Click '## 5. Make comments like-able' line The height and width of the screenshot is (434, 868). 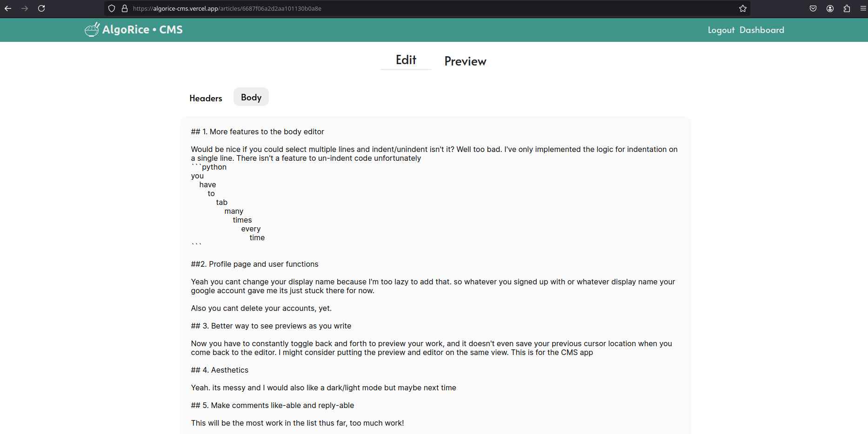[272, 406]
